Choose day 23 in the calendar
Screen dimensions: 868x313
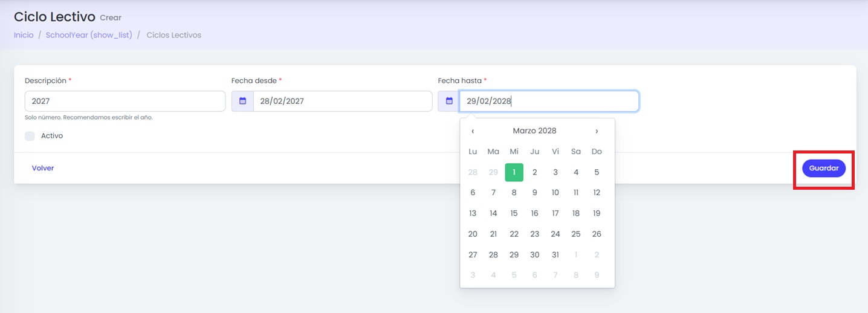[534, 234]
